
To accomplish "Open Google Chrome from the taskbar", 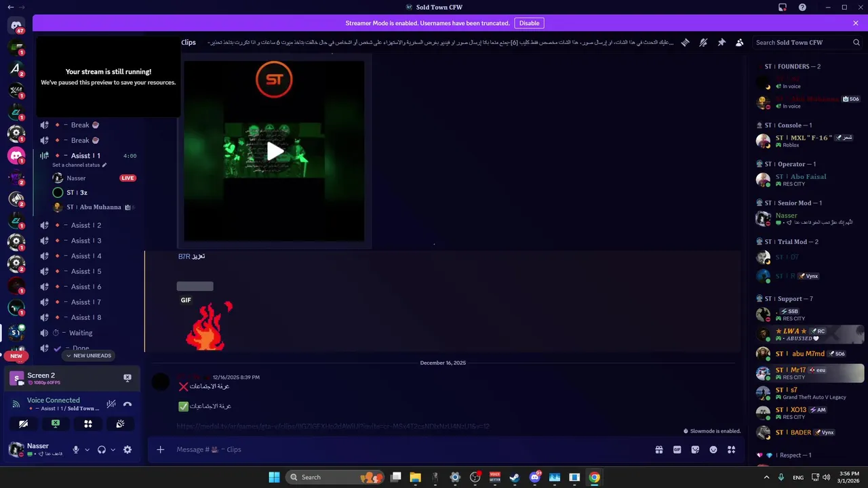I will (594, 477).
